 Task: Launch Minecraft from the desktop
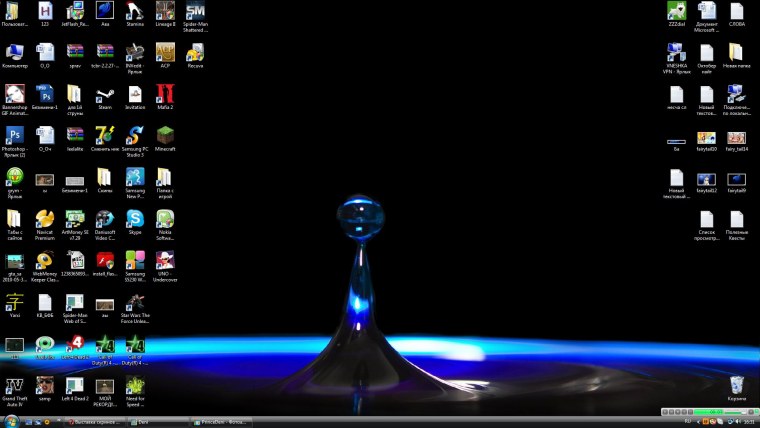(165, 135)
